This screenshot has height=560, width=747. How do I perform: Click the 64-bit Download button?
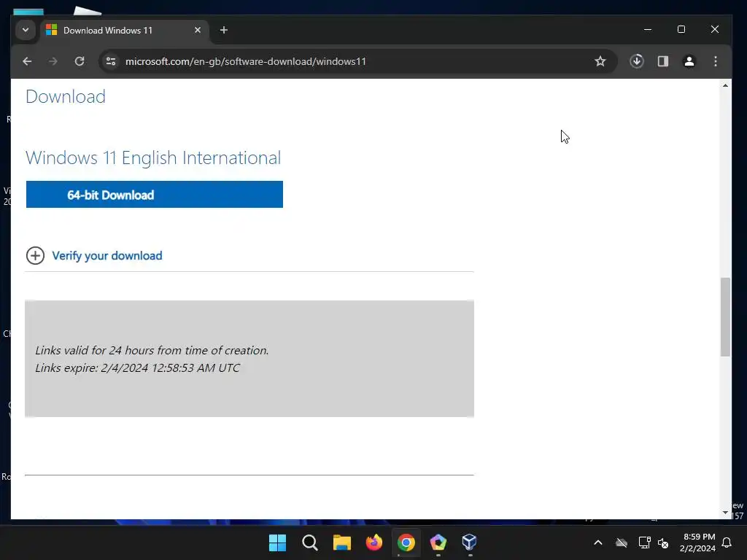[x=155, y=194]
